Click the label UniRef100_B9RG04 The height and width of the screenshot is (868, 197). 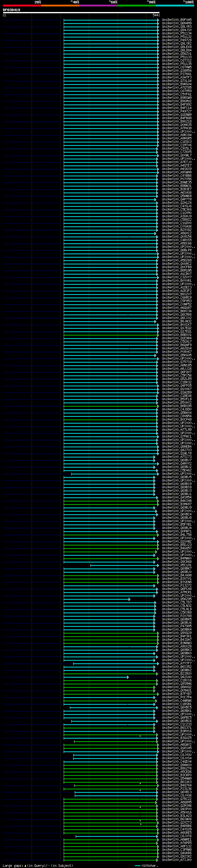click(x=177, y=84)
